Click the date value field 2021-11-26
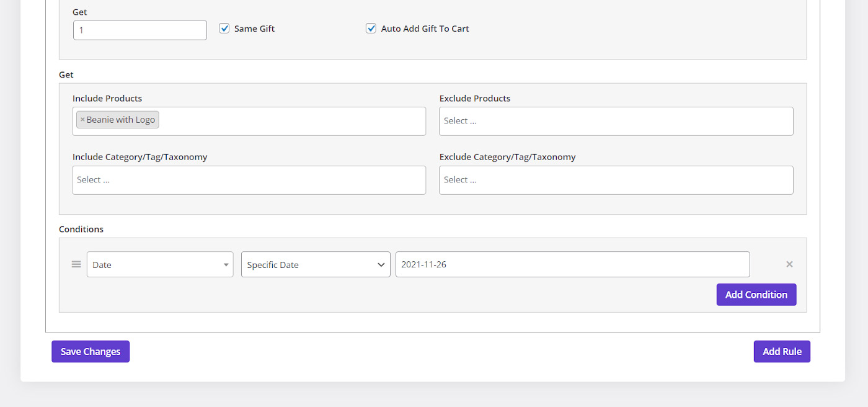This screenshot has width=868, height=407. pyautogui.click(x=573, y=264)
